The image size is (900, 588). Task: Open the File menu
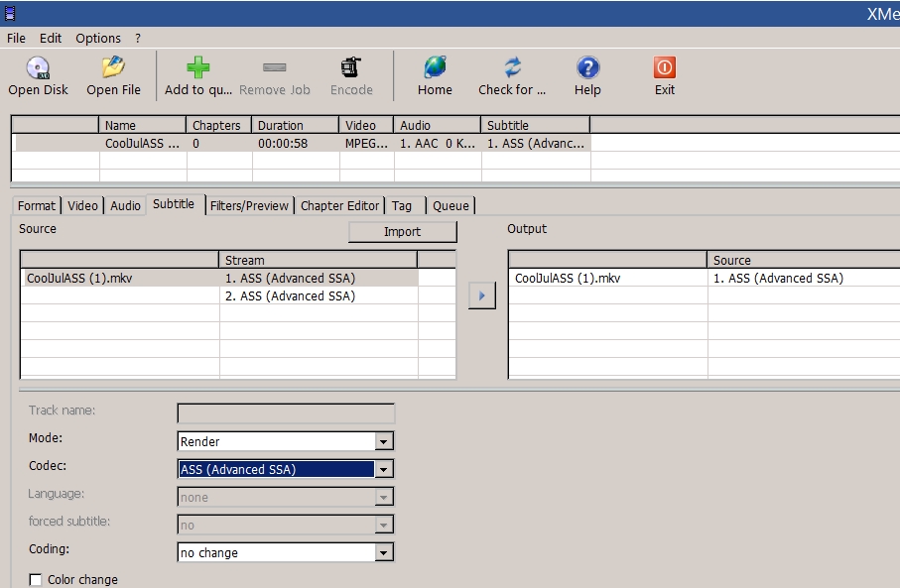pos(16,38)
